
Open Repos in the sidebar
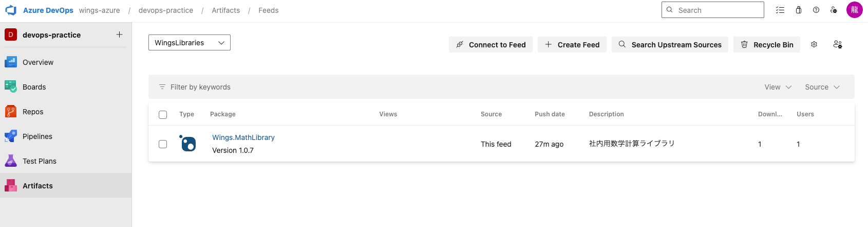pyautogui.click(x=33, y=112)
